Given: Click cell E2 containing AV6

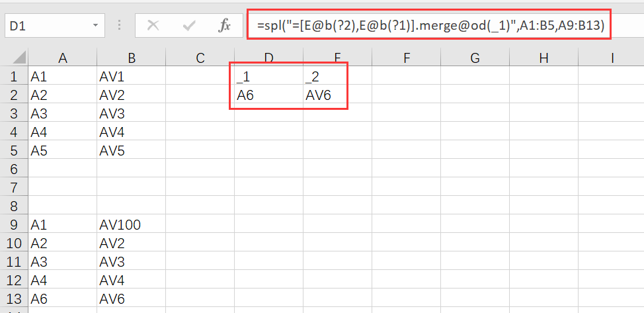Looking at the screenshot, I should 337,95.
